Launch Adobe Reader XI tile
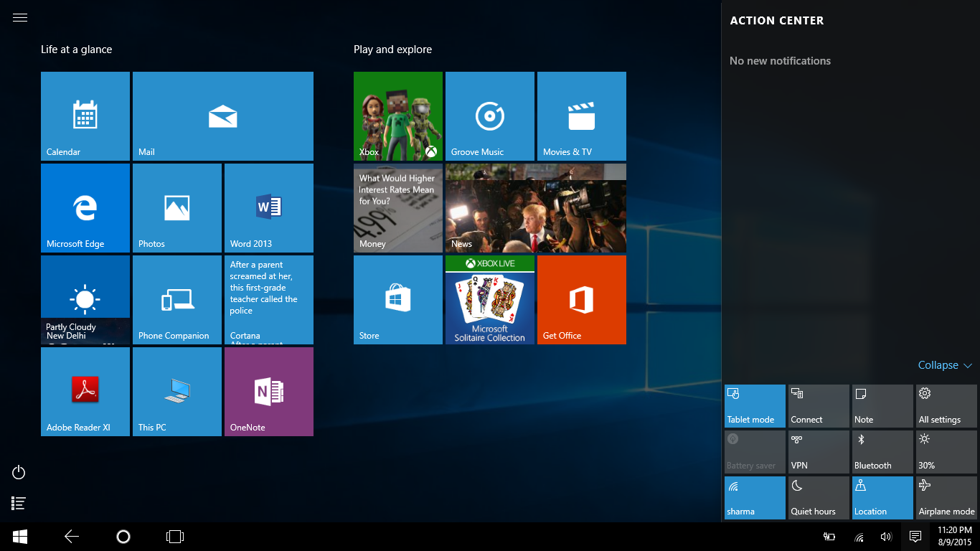Image resolution: width=980 pixels, height=551 pixels. coord(85,392)
